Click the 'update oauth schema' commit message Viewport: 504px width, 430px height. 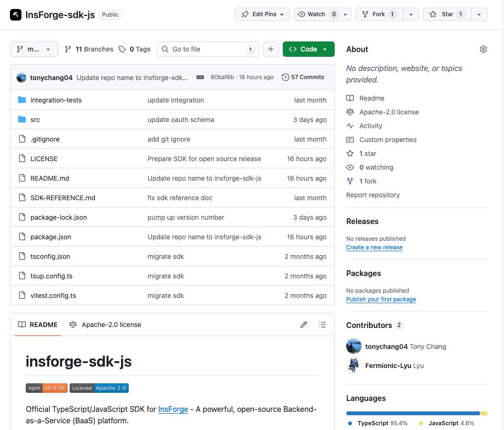pos(181,120)
